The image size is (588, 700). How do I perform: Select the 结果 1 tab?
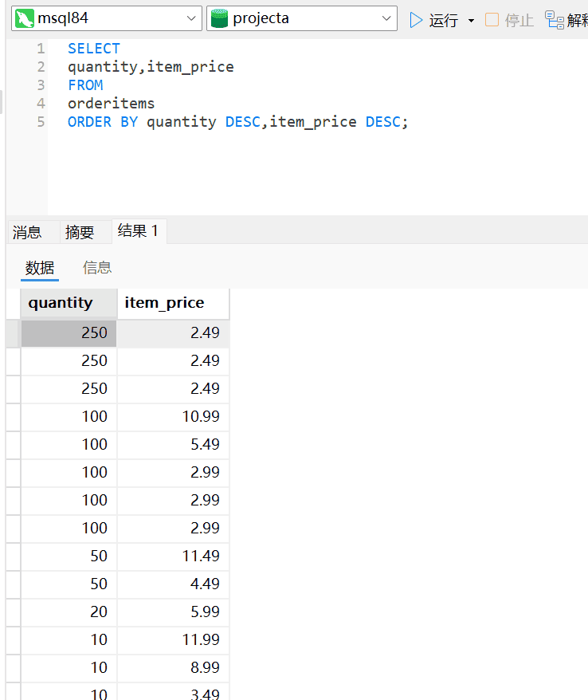pos(138,231)
